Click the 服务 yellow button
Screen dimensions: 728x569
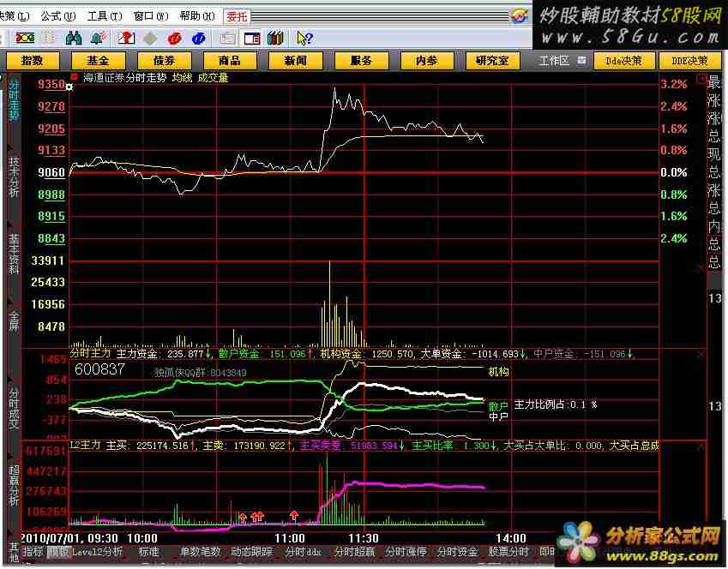click(x=361, y=60)
